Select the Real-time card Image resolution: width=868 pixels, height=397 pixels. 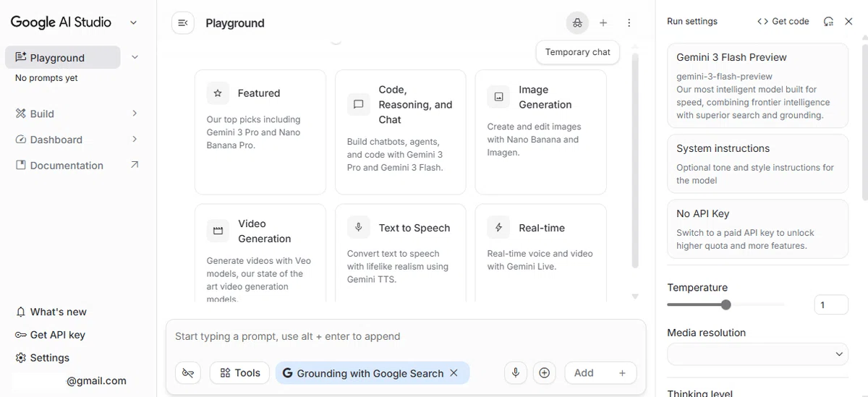pyautogui.click(x=540, y=253)
